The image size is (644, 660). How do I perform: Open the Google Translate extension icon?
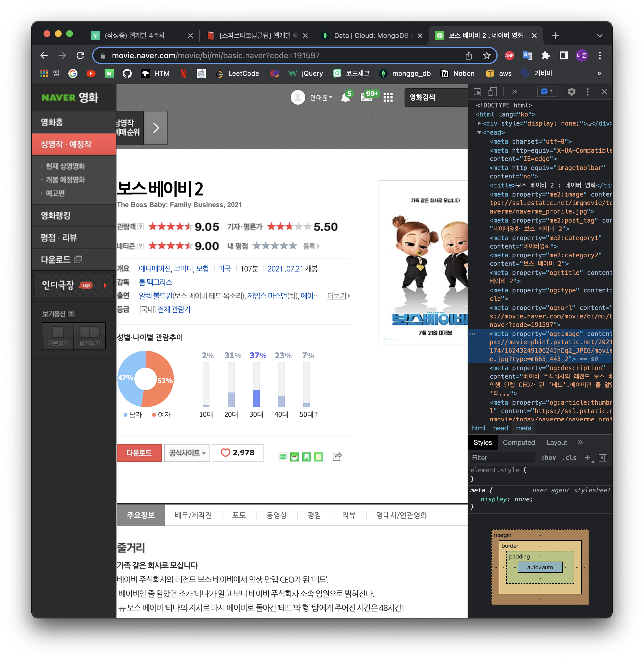tap(527, 55)
